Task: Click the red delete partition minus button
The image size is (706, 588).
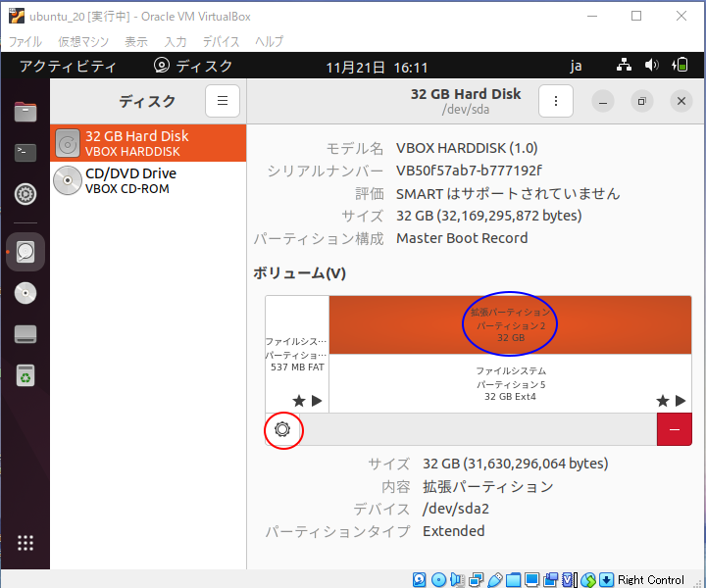Action: (674, 429)
